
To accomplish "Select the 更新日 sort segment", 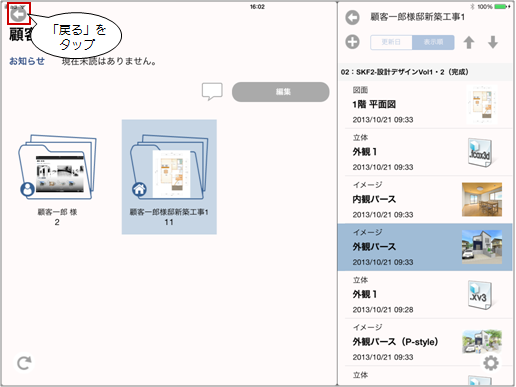I will (x=391, y=42).
